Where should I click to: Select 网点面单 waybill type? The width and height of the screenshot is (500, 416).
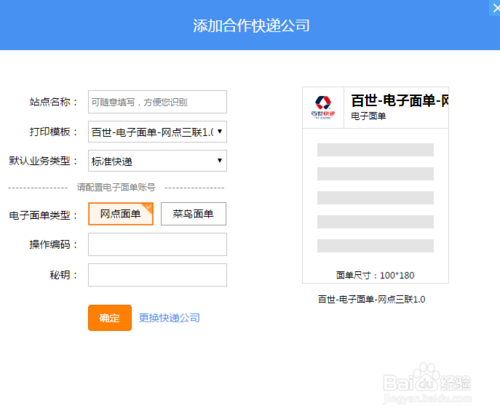[121, 214]
